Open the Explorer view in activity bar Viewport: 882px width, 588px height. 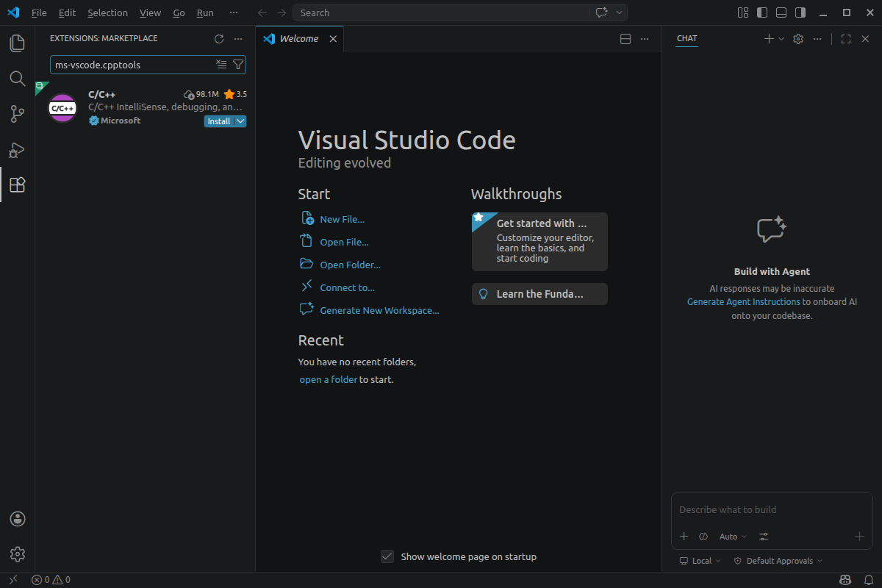pos(18,43)
